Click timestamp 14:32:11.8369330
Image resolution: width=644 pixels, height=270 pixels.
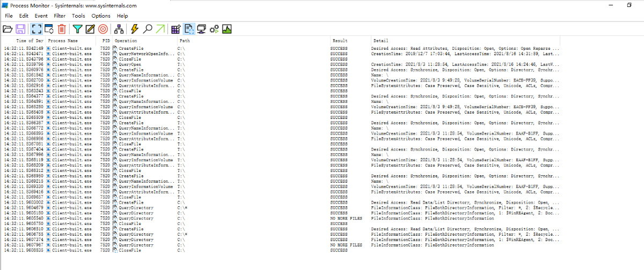pyautogui.click(x=24, y=186)
